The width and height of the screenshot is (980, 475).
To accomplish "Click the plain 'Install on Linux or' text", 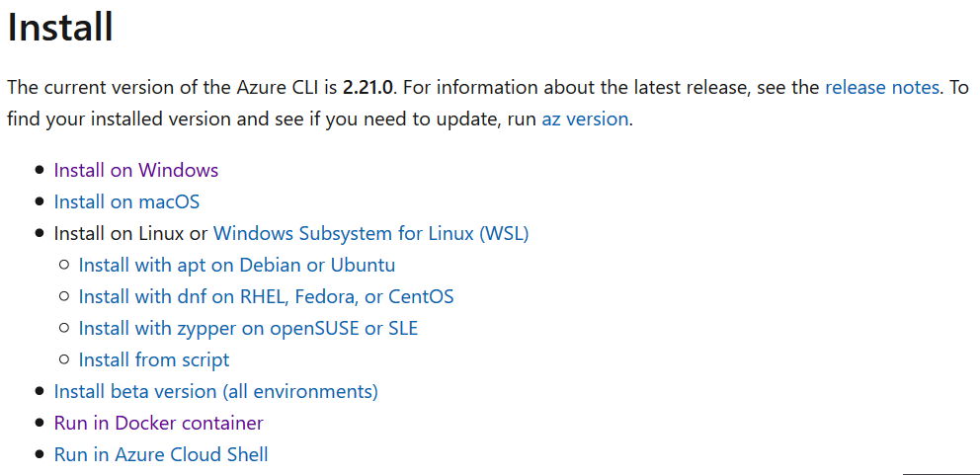I will click(x=130, y=233).
